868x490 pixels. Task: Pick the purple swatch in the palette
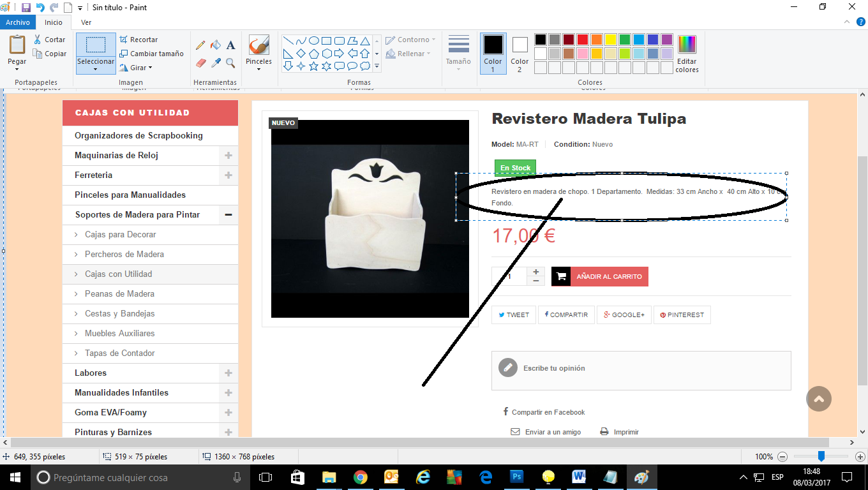[667, 40]
